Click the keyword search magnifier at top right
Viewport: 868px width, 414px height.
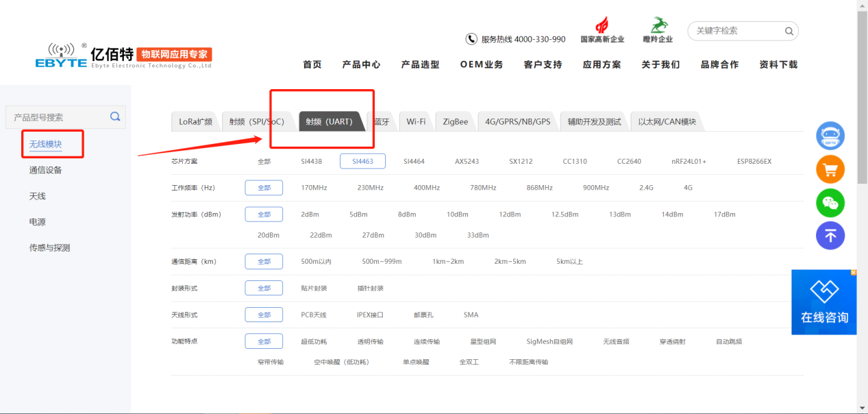(788, 31)
